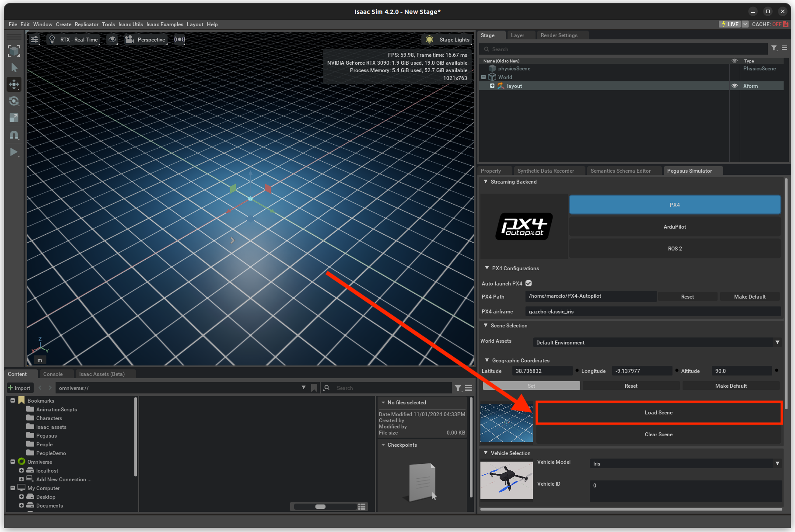The image size is (795, 532).
Task: Choose the Rotate tool in left toolbar
Action: (14, 101)
